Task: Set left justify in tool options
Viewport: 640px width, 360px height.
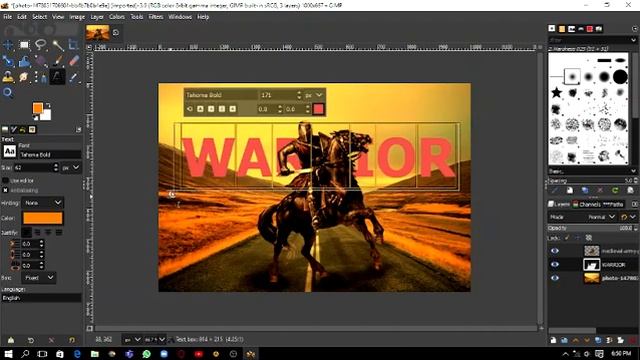Action: (26, 232)
